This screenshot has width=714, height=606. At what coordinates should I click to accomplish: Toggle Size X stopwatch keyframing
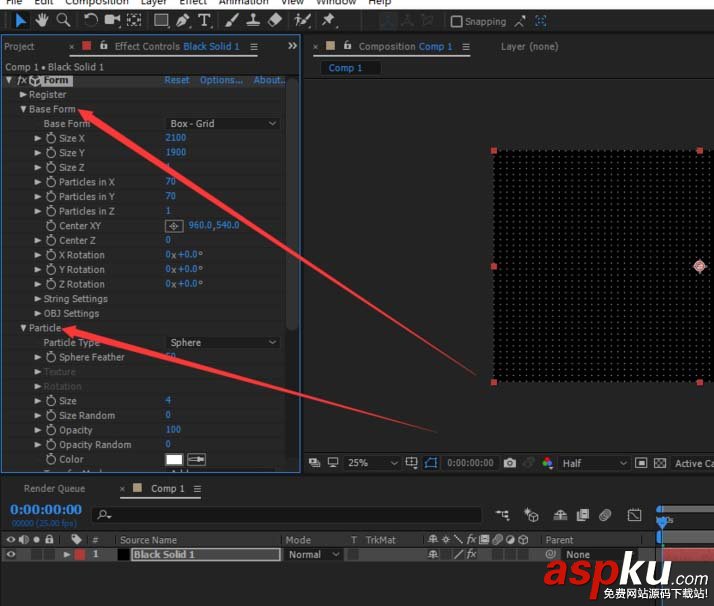pos(51,138)
